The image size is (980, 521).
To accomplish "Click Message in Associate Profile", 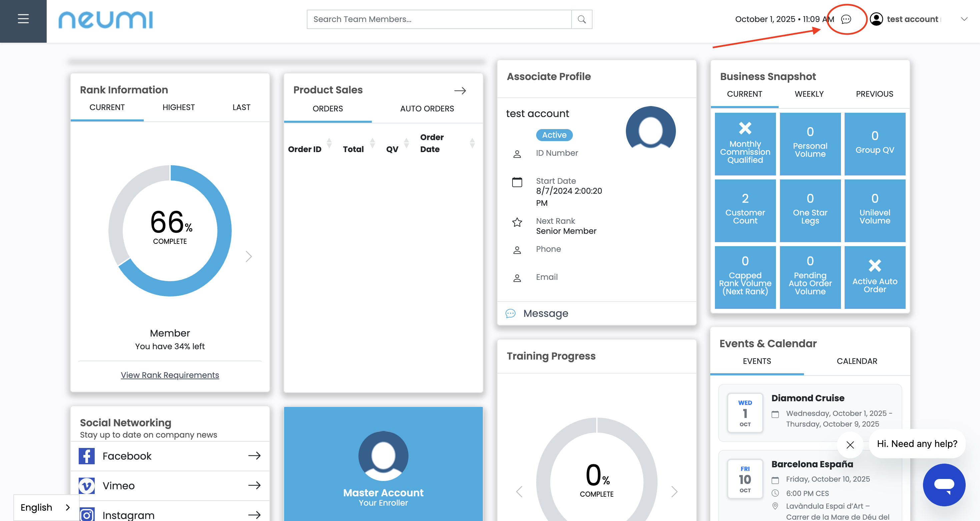I will [545, 313].
